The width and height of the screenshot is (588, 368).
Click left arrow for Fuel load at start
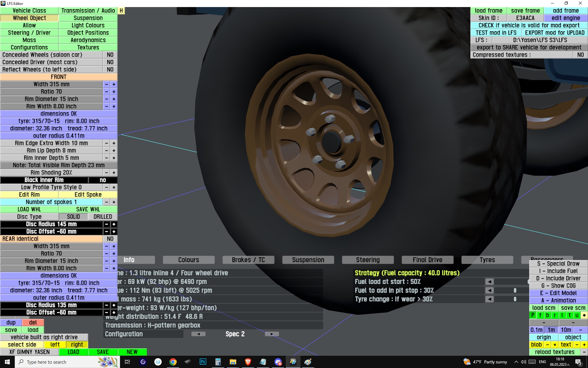(489, 282)
